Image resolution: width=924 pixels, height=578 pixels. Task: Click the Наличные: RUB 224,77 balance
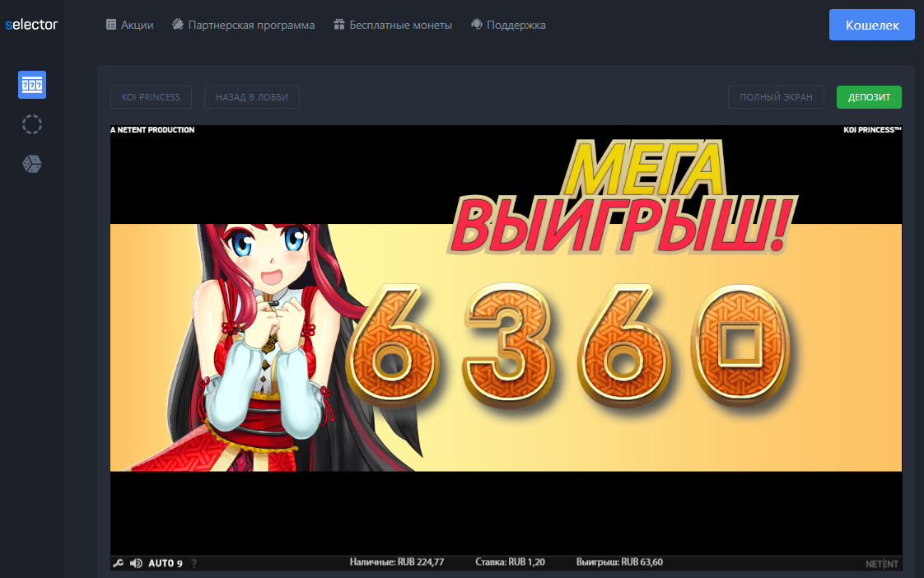tap(397, 562)
